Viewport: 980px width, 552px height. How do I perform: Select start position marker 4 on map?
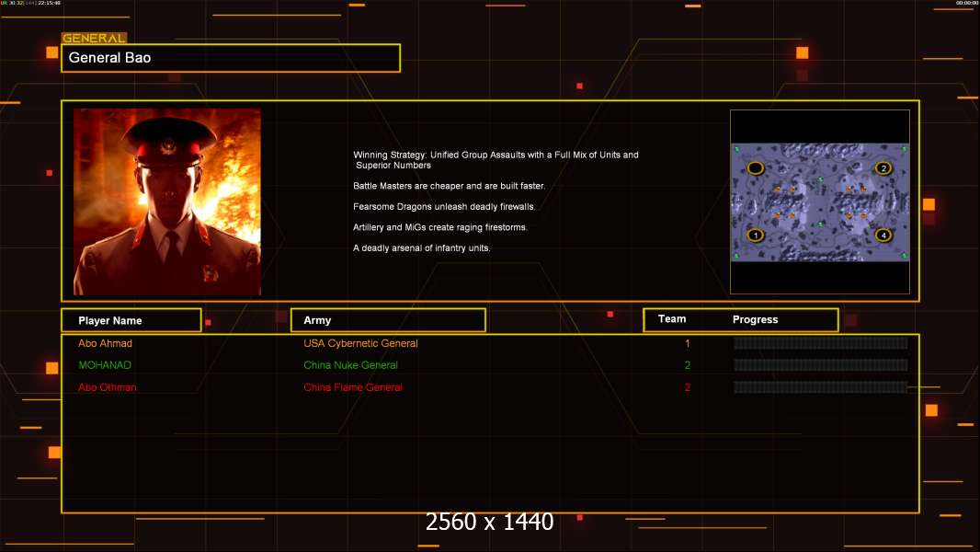coord(883,235)
